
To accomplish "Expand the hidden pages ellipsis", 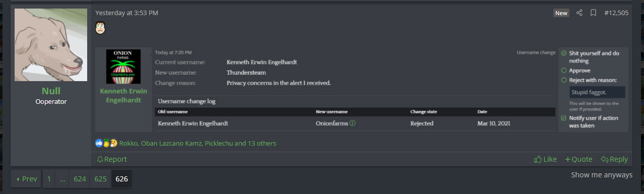I will pyautogui.click(x=62, y=179).
